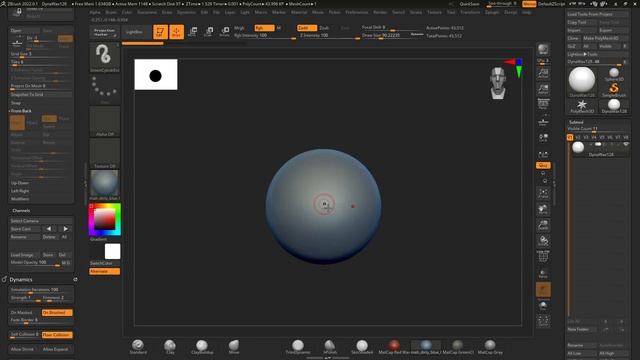Select the PolyMesh3D star tool thumbnail
The width and height of the screenshot is (640, 360).
click(x=582, y=106)
